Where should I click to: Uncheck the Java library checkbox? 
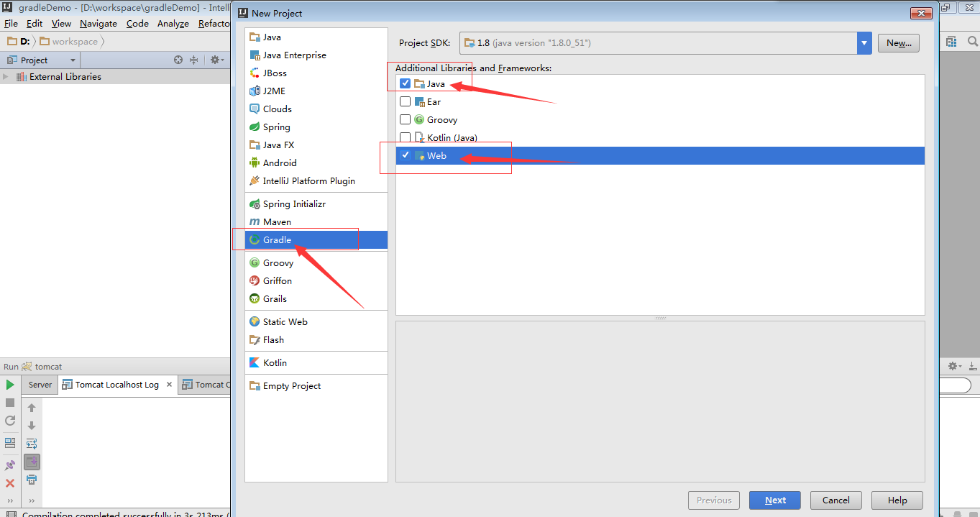pos(406,83)
